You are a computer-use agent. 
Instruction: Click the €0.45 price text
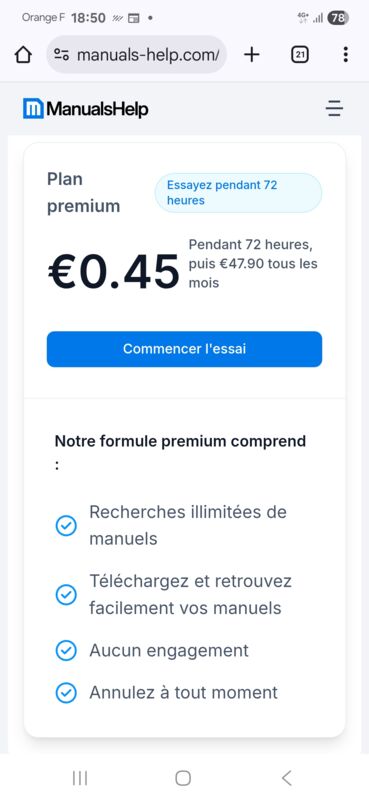point(114,271)
